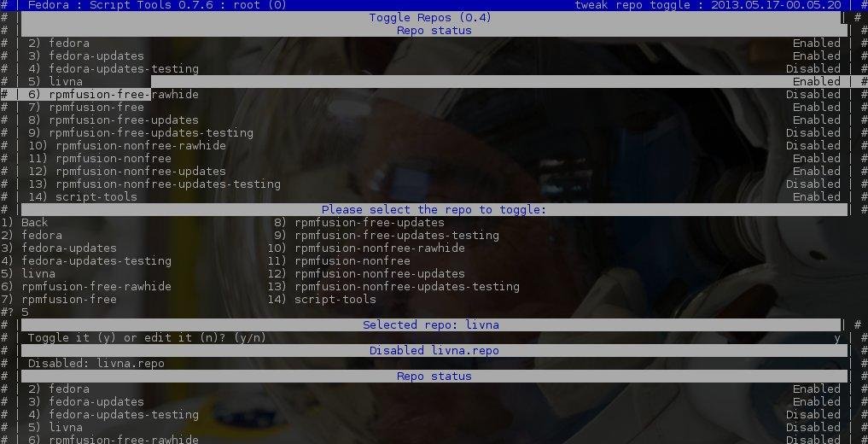Select status row '10) rpmfusion-nonfree-rawhide' showing Disabled
Viewport: 868px width, 444px height.
[x=434, y=146]
